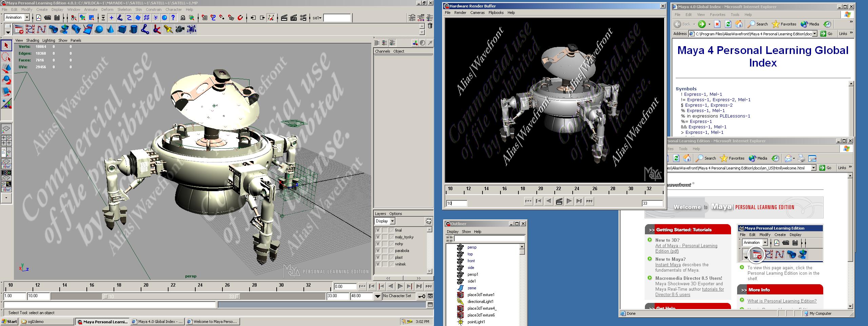This screenshot has width=868, height=326.
Task: Open address dropdown in Welcome browser window
Action: [x=813, y=168]
